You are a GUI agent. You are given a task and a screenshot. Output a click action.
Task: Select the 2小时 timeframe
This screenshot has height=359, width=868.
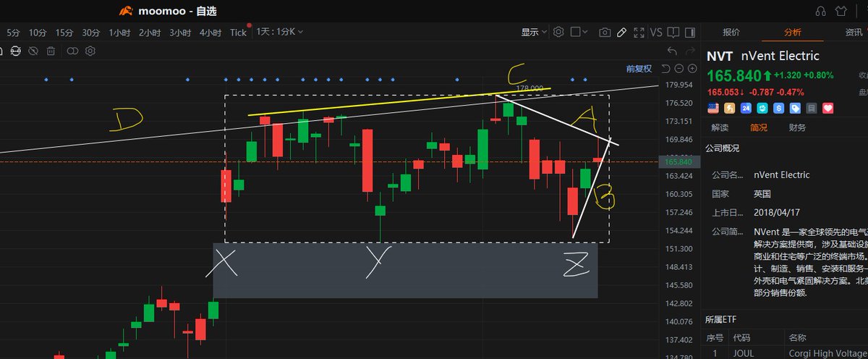click(x=150, y=33)
